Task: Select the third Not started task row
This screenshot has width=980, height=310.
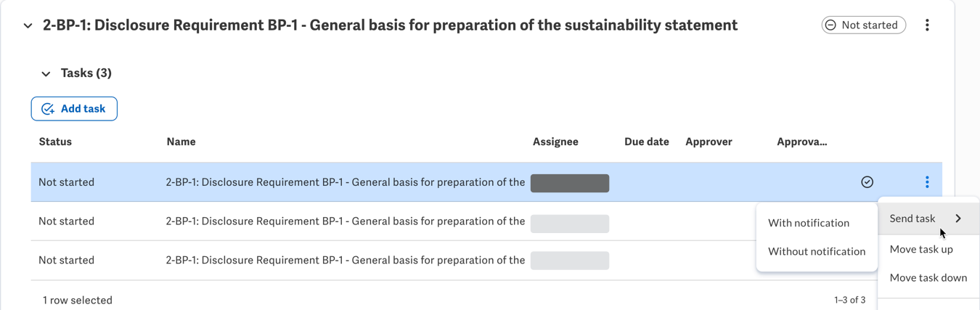Action: pyautogui.click(x=392, y=261)
